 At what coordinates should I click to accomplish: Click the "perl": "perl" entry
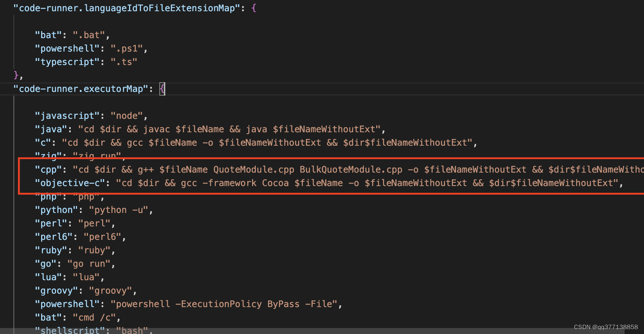[75, 223]
